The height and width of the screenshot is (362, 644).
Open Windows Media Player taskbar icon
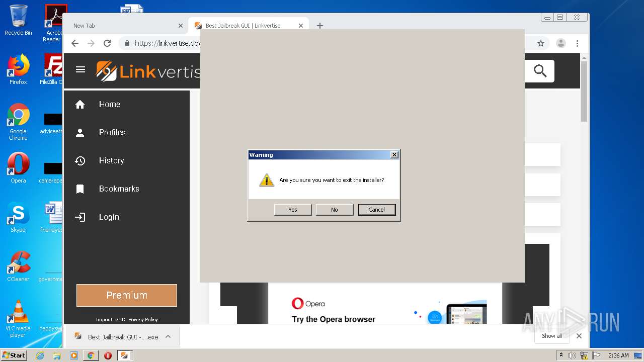[74, 355]
